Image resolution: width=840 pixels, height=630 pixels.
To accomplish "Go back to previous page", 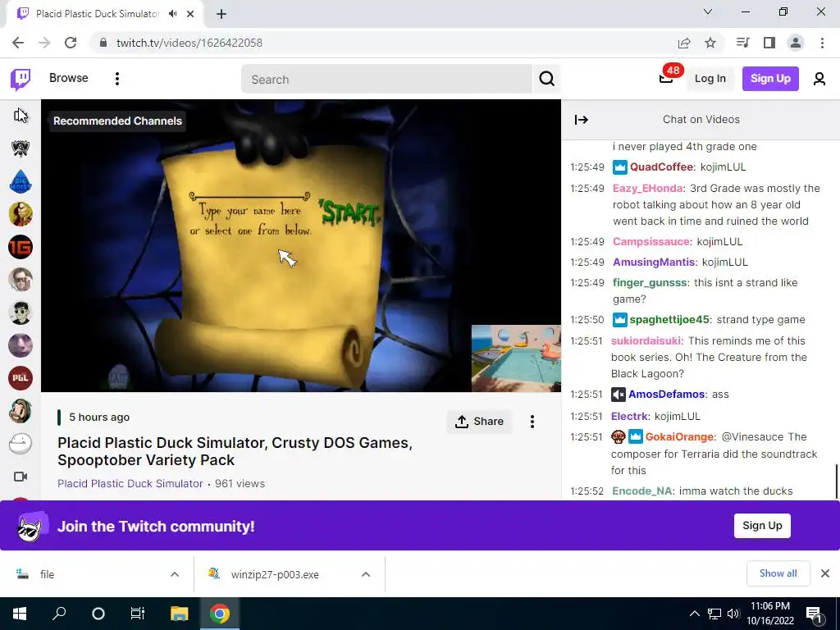I will (x=18, y=43).
